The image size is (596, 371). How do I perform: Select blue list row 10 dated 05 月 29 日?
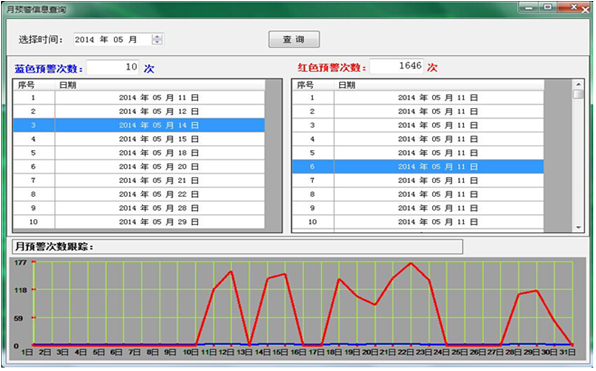point(139,222)
